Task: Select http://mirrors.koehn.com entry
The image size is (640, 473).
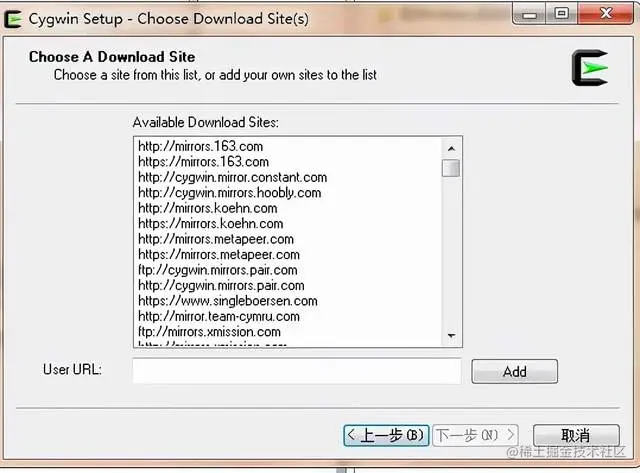Action: [207, 208]
